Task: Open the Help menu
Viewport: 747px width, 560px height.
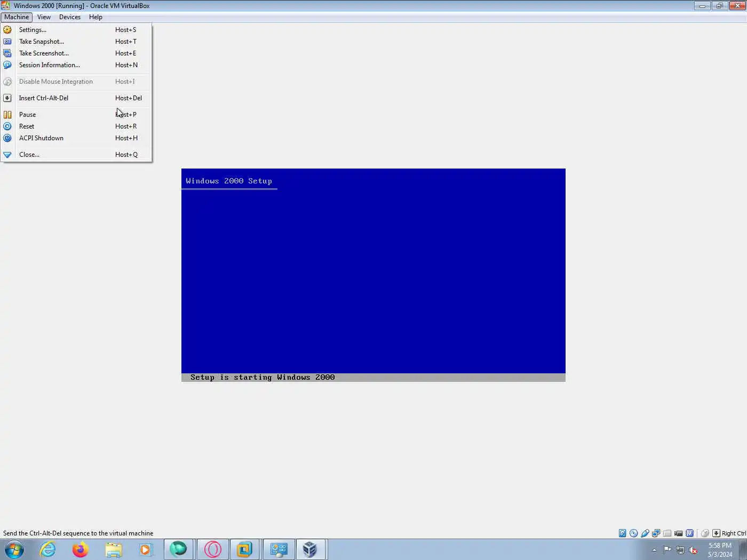Action: tap(96, 17)
